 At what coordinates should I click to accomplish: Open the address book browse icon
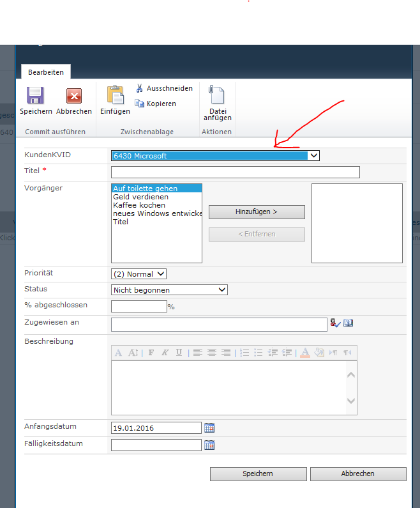348,323
